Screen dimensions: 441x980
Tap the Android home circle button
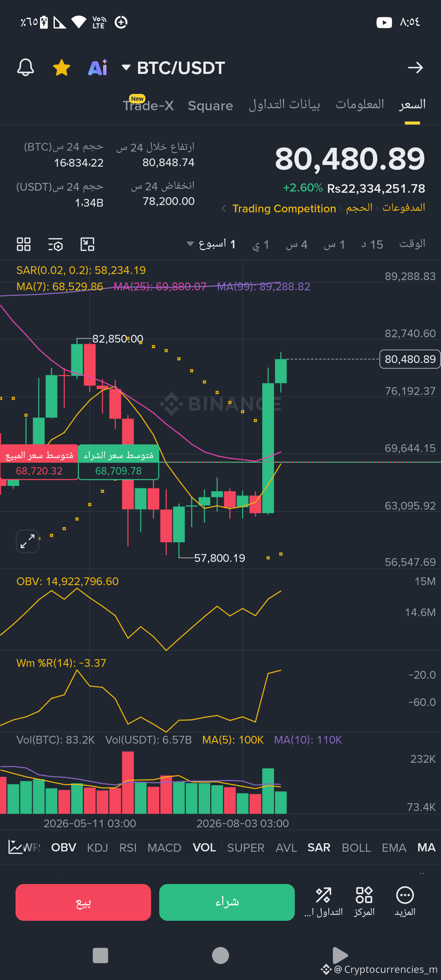click(x=220, y=955)
